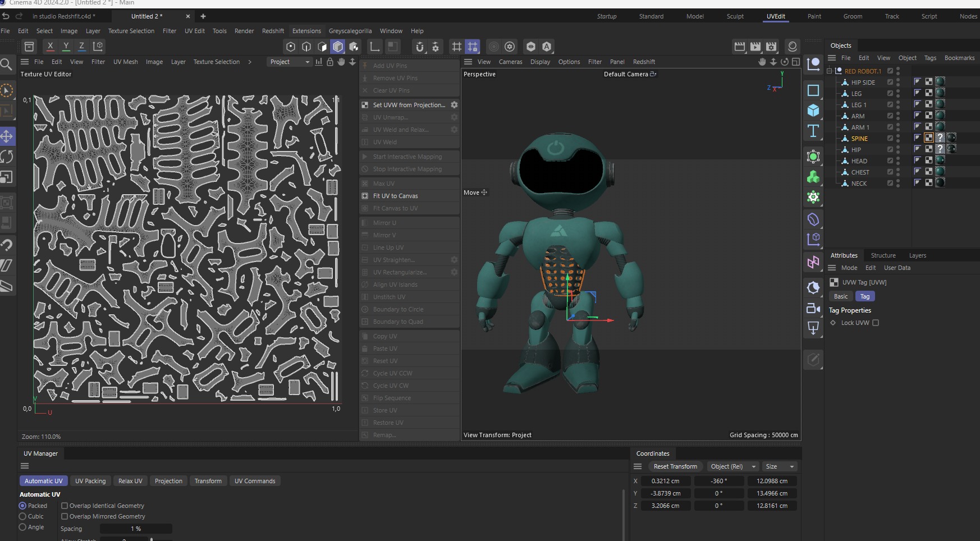980x541 pixels.
Task: Tick the Lock UVW checkbox
Action: click(876, 323)
